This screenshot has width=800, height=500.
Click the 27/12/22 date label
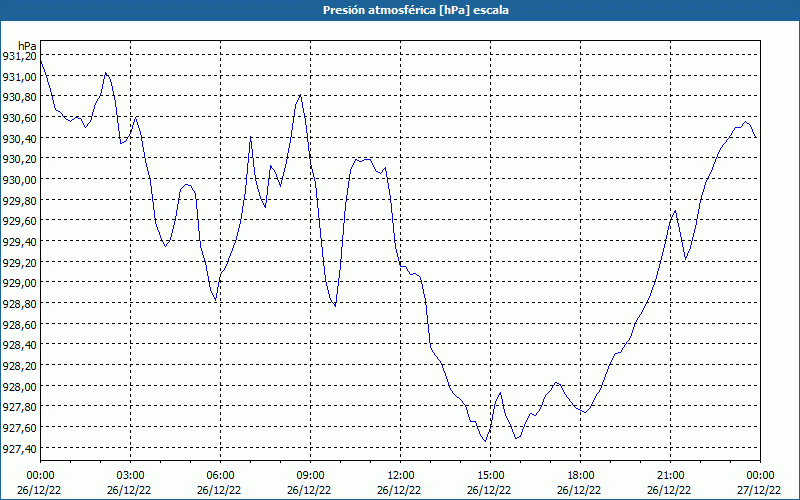click(761, 490)
